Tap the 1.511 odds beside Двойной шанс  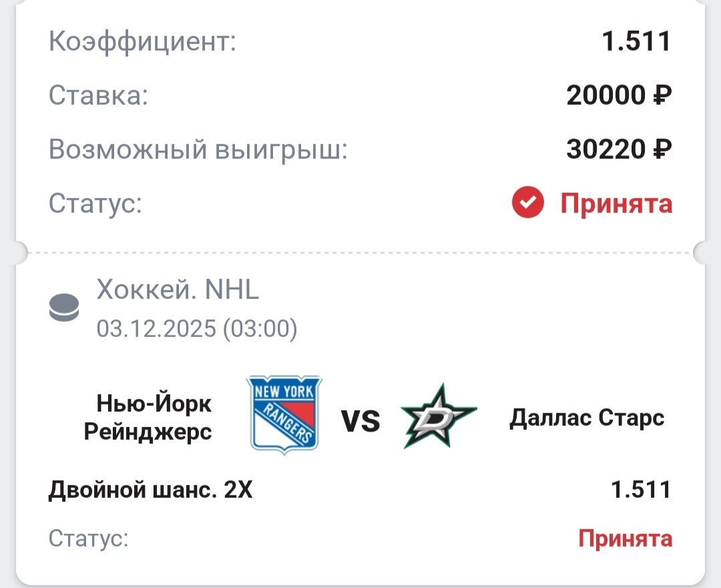point(641,491)
